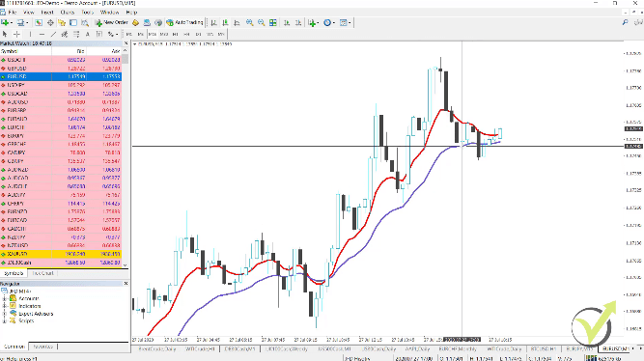Toggle Chart Shift icon
The image size is (644, 361).
click(x=298, y=22)
